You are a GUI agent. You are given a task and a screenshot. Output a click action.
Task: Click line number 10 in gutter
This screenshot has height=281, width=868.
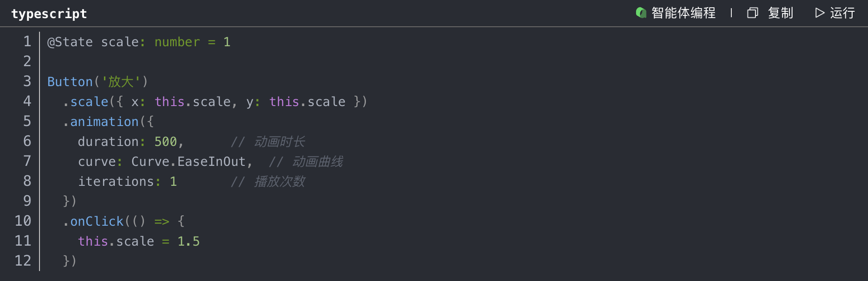[23, 221]
